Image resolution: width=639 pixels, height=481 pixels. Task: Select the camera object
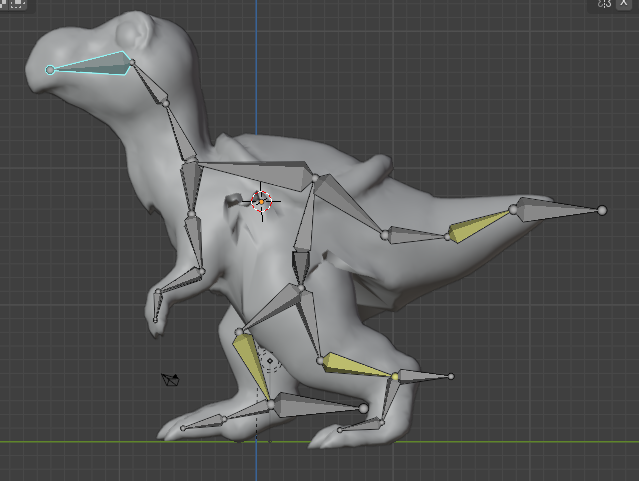[170, 380]
